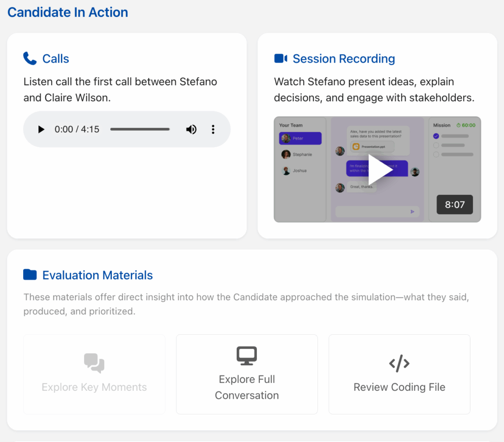Click the call audio progress bar
Screen dimensions: 504x442
140,129
